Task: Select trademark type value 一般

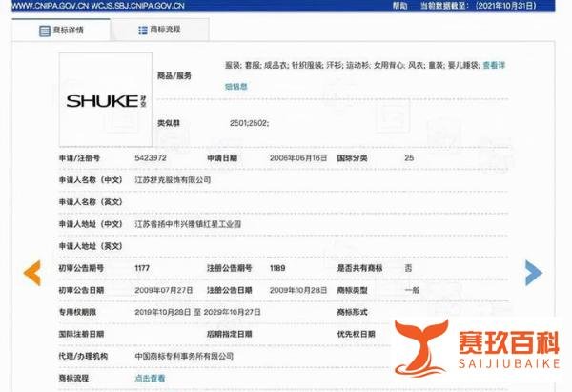Action: (x=412, y=291)
